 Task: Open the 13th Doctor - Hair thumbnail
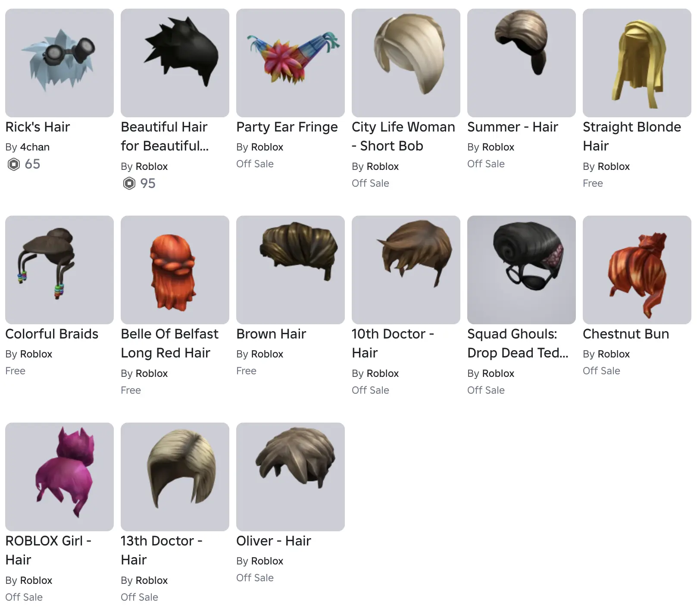coord(175,477)
